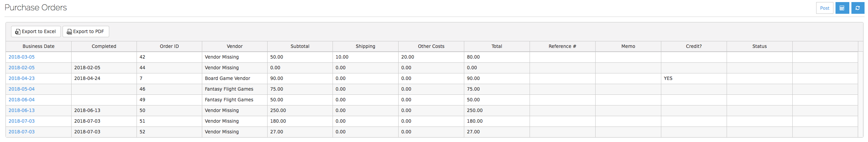This screenshot has width=868, height=142.
Task: Sort the table by Subtotal header
Action: point(300,46)
